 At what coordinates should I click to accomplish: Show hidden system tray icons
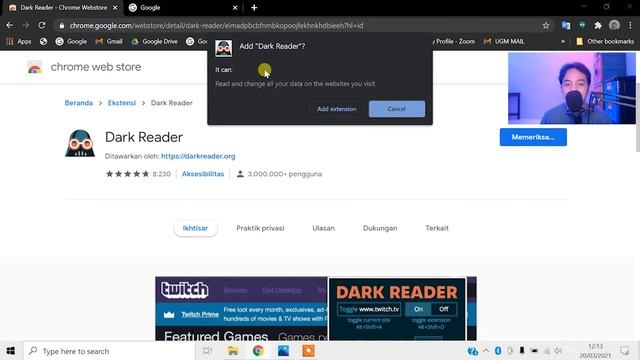pos(486,351)
